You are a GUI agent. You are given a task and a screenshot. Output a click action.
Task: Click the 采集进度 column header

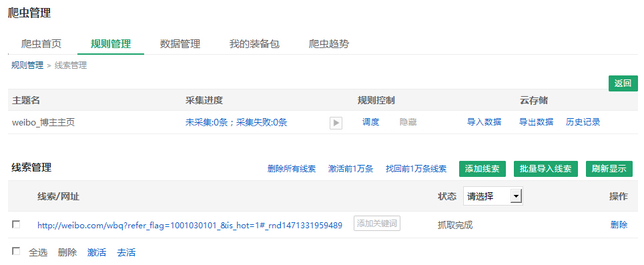click(204, 100)
